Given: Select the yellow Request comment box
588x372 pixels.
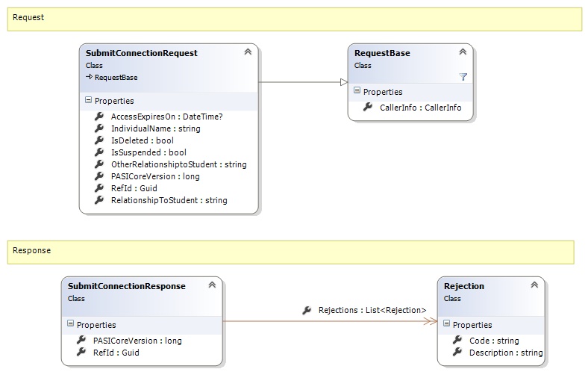Looking at the screenshot, I should pyautogui.click(x=294, y=19).
